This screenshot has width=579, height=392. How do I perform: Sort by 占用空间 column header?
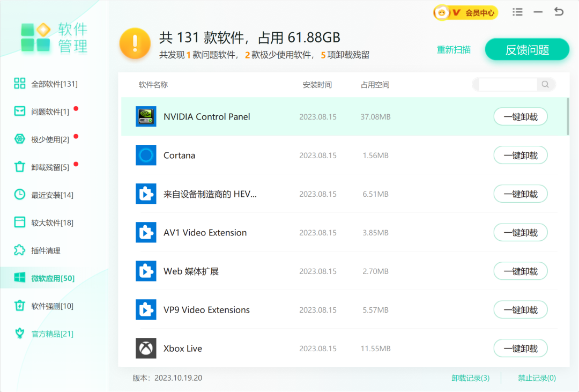[375, 85]
